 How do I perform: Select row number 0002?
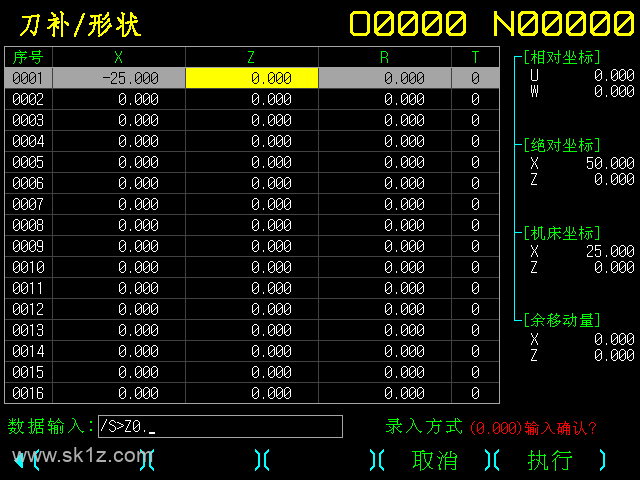point(28,99)
